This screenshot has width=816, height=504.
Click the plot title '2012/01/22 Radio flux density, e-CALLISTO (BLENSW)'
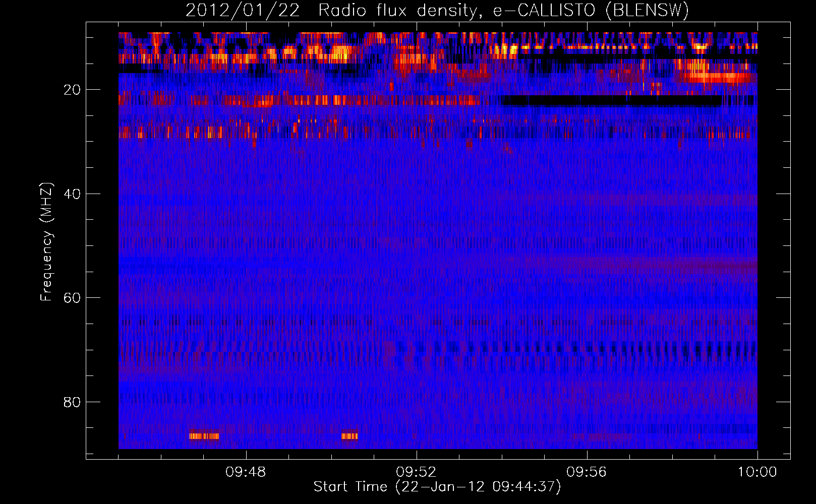437,11
